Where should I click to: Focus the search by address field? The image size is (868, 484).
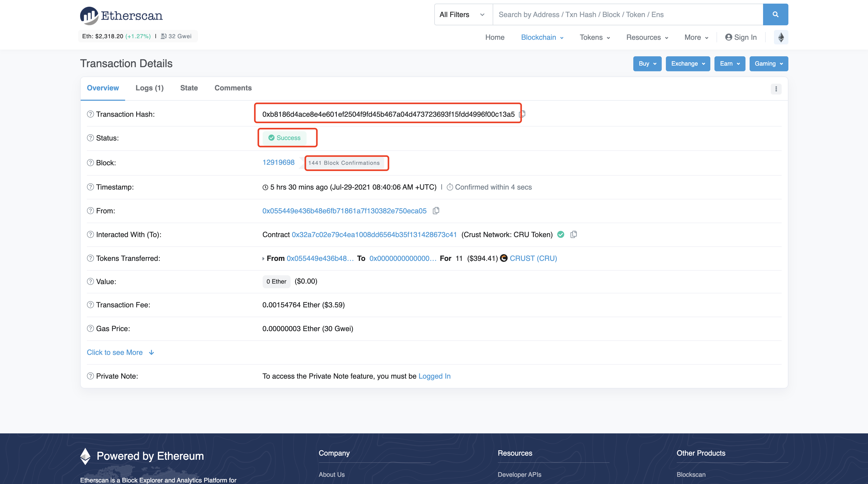[x=628, y=14]
